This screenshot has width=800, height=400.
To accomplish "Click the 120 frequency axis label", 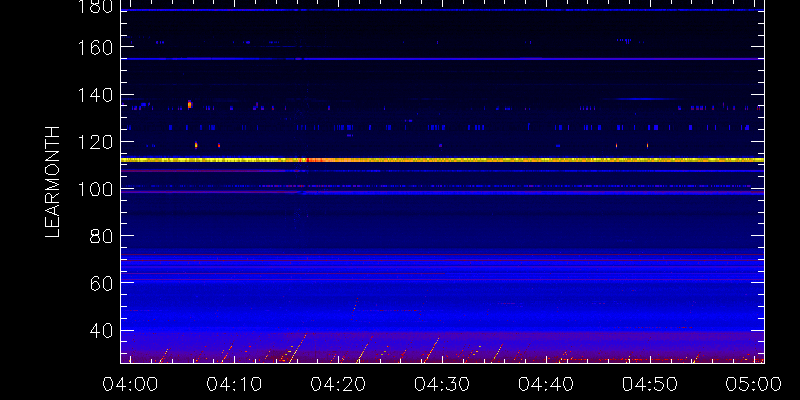I will [x=94, y=142].
